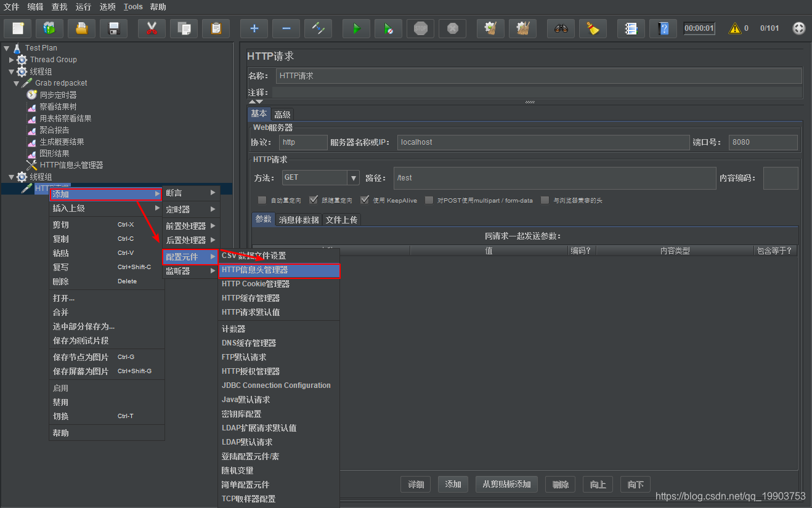812x508 pixels.
Task: Click Start no pauses icon
Action: click(388, 28)
